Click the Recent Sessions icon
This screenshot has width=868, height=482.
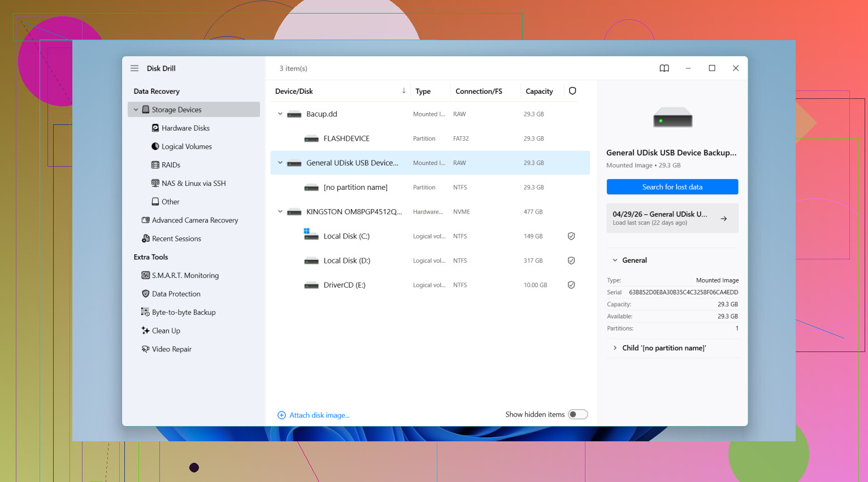(146, 238)
